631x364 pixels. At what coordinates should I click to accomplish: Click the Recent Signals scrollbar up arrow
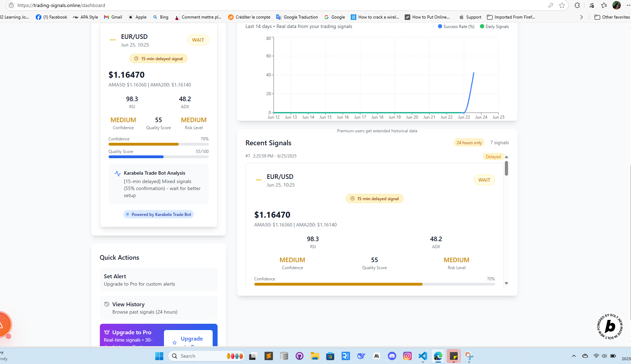[x=506, y=156]
